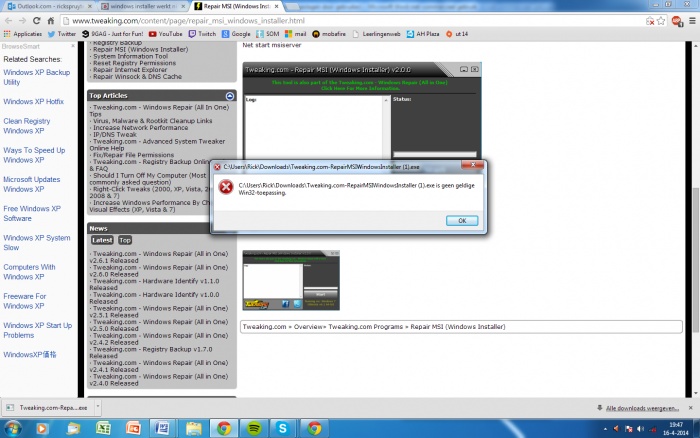Close the downloads bar
Image resolution: width=700 pixels, height=438 pixels.
pos(691,408)
